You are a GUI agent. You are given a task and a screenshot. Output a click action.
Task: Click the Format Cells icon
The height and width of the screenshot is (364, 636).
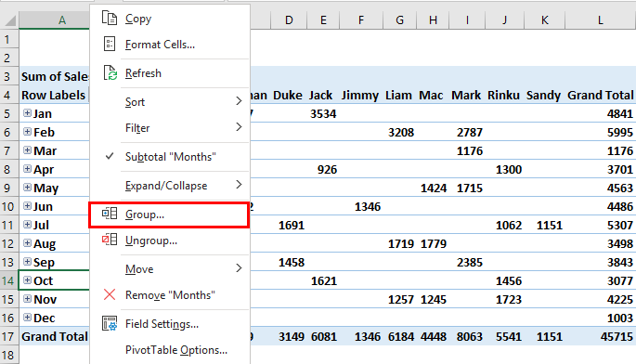click(110, 44)
